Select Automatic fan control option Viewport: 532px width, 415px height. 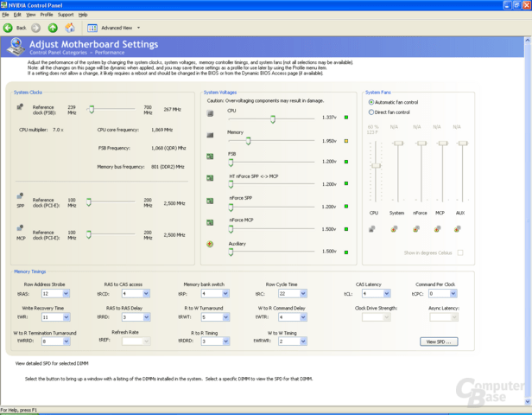pos(371,102)
